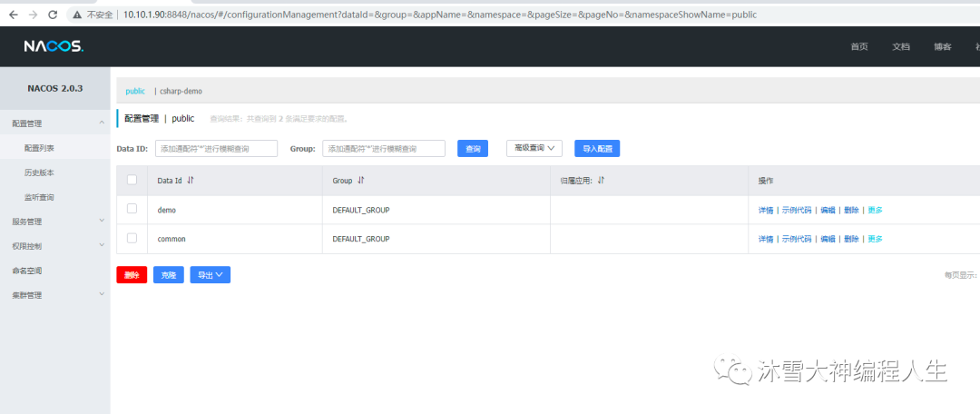Screen dimensions: 980x414
Task: Open 详情 for the demo row
Action: click(766, 211)
